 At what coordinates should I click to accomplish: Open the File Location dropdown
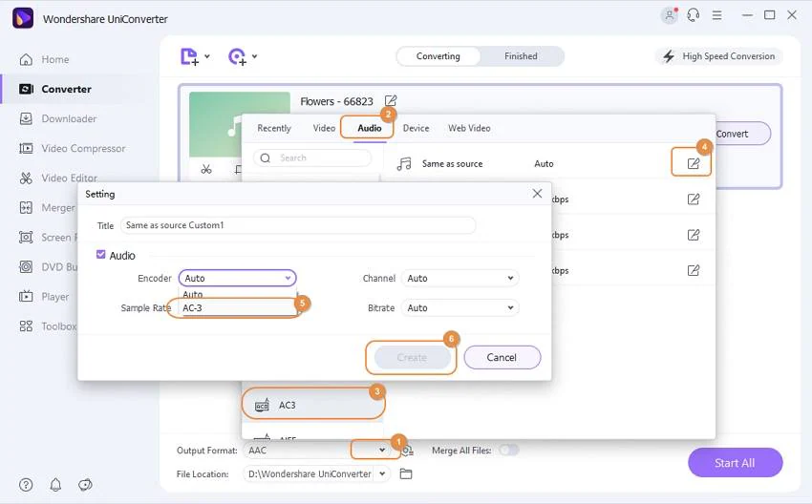coord(382,474)
